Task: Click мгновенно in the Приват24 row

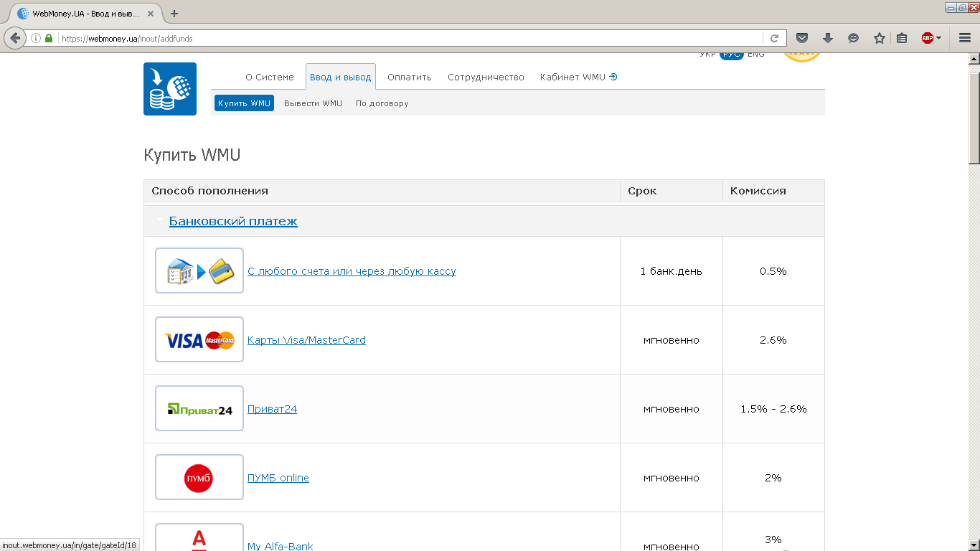Action: 672,409
